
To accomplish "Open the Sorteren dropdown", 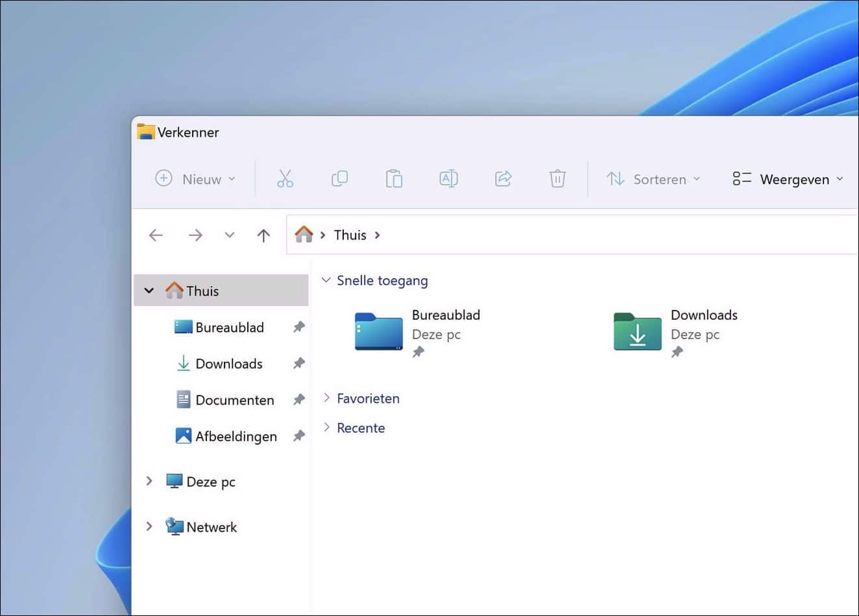I will 655,179.
